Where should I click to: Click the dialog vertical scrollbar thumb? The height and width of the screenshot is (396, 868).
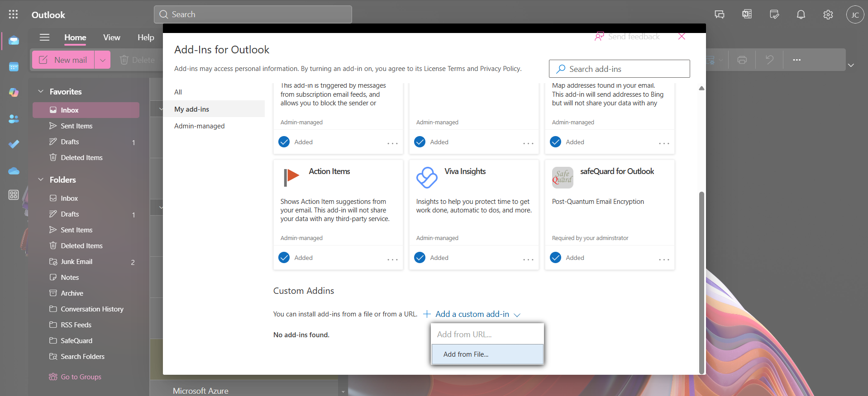click(x=701, y=282)
